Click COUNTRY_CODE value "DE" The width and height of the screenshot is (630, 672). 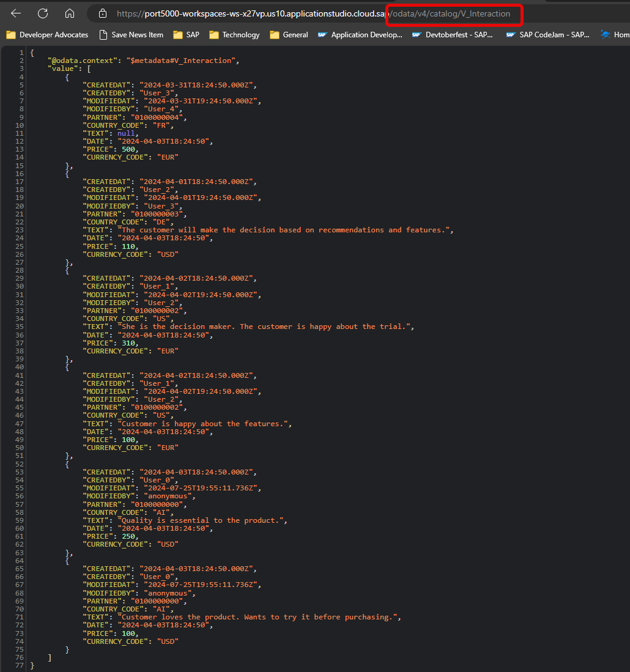pos(161,222)
